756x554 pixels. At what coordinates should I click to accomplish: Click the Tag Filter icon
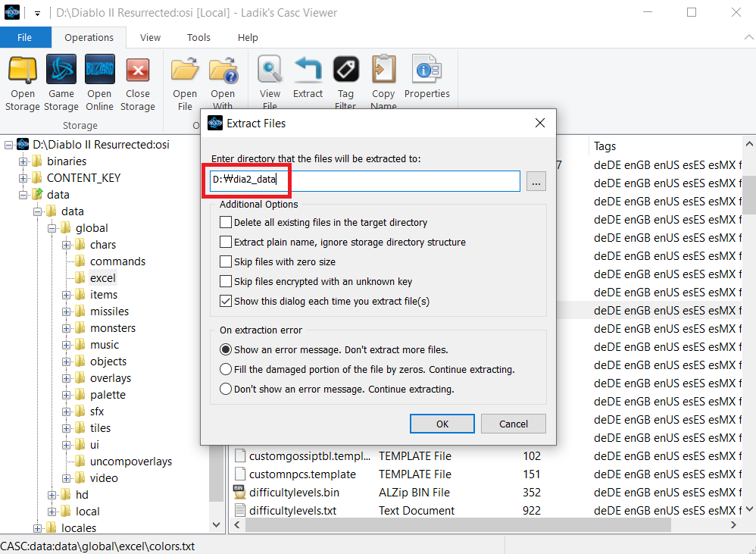(345, 70)
